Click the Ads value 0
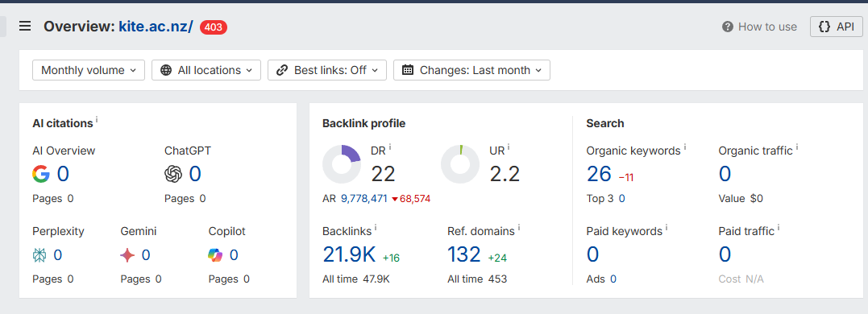 tap(613, 279)
